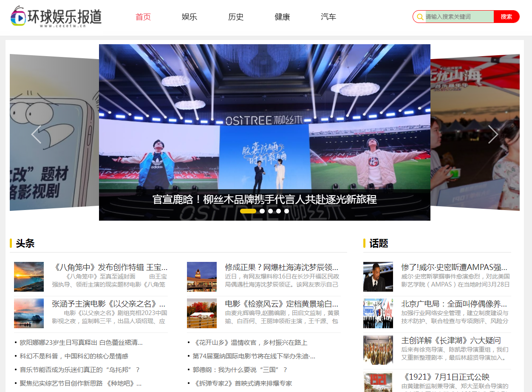Jump to the third carousel slide dot

pyautogui.click(x=270, y=211)
